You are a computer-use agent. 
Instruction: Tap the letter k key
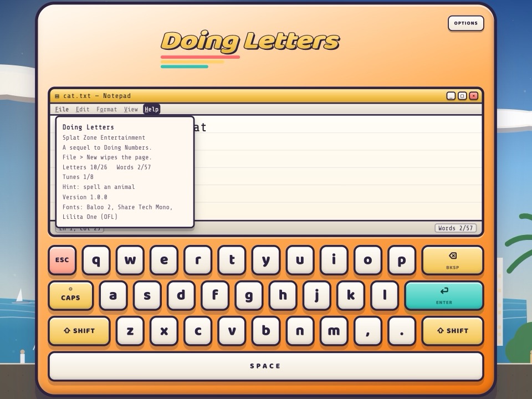[x=350, y=295]
